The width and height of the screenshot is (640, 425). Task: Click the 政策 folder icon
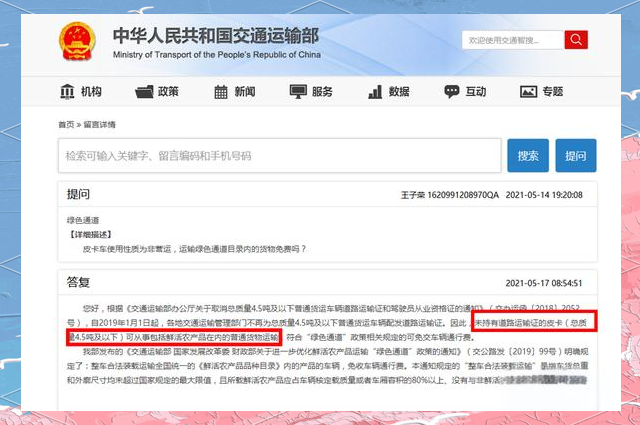(144, 92)
